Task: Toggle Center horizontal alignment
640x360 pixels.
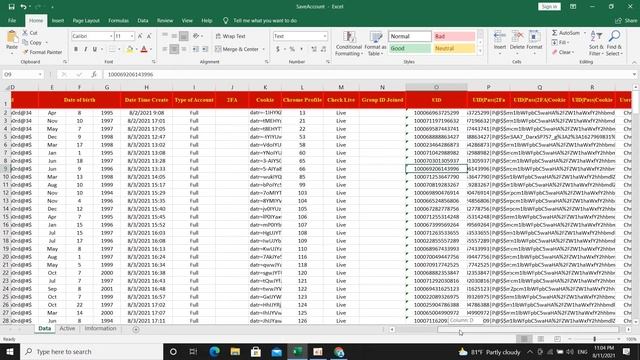Action: pyautogui.click(x=174, y=49)
